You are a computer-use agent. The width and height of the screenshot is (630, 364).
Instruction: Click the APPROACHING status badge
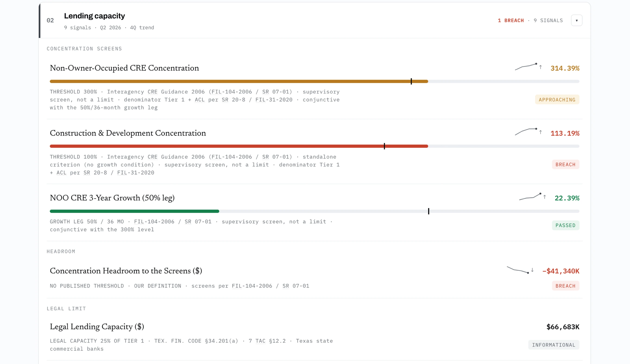(x=557, y=100)
